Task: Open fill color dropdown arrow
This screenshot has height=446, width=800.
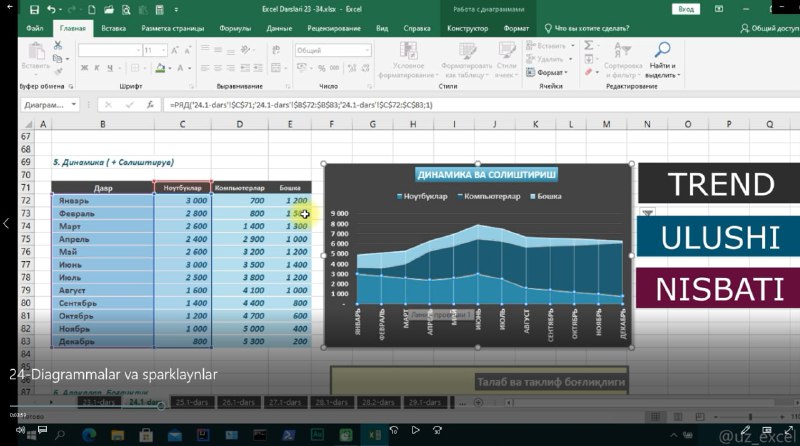Action: (170, 68)
